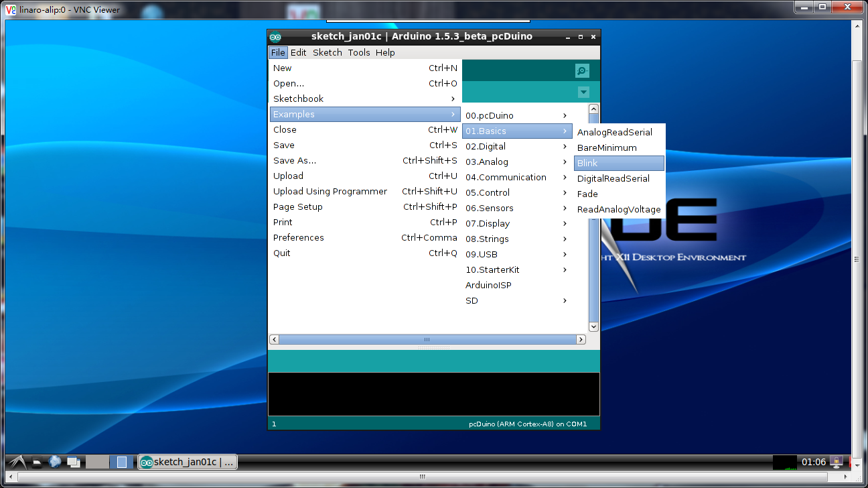Open Preferences from File menu
868x488 pixels.
click(366, 237)
